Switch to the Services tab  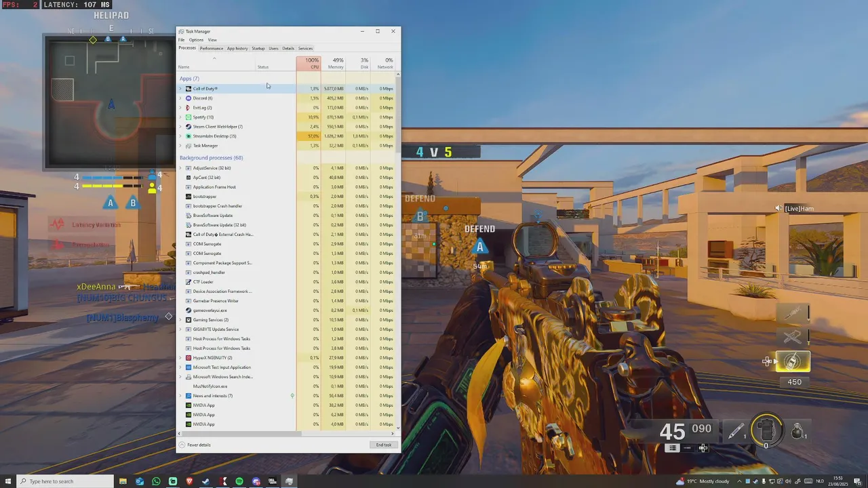[x=305, y=48]
